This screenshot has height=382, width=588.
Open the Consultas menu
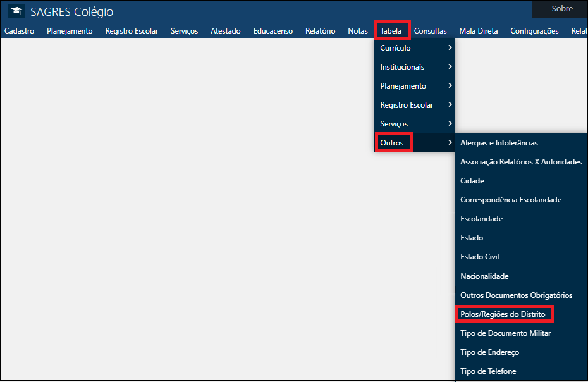click(x=430, y=30)
